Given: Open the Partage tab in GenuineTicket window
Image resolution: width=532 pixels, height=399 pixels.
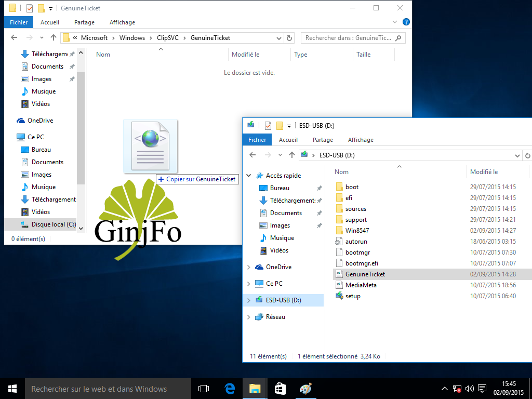Looking at the screenshot, I should [84, 22].
